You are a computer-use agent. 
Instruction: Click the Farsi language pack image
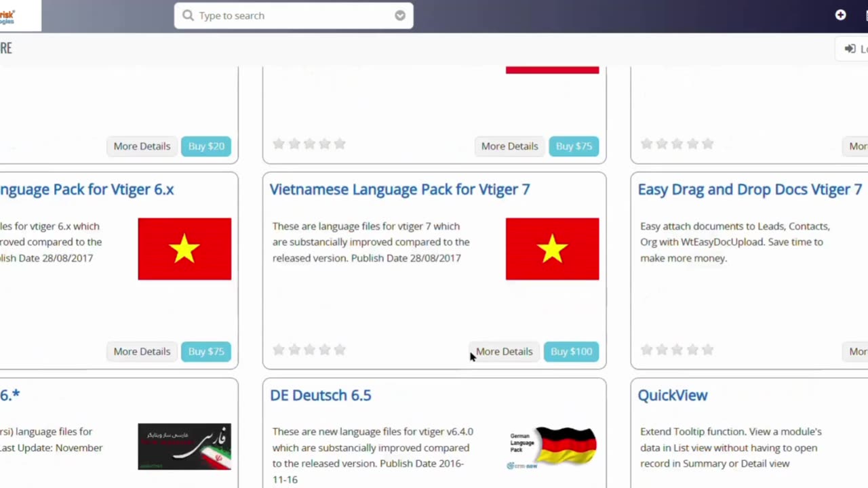pyautogui.click(x=184, y=447)
